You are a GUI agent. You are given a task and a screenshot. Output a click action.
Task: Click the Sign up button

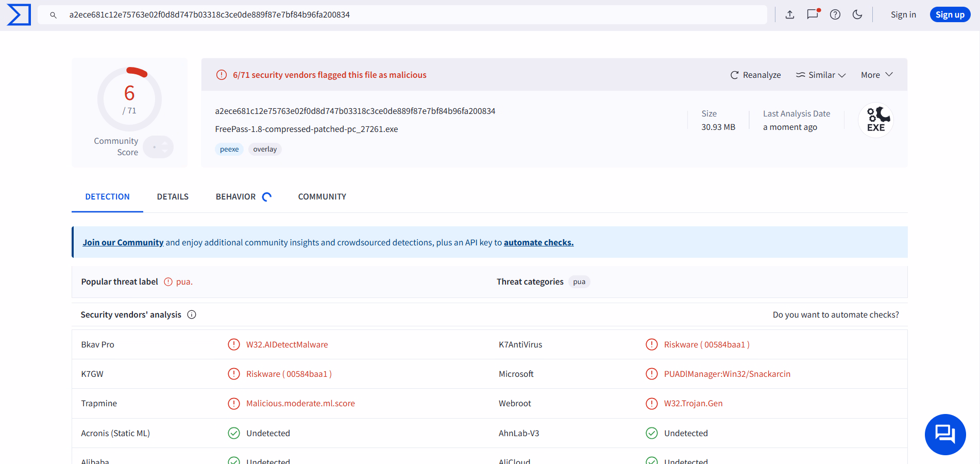point(950,14)
